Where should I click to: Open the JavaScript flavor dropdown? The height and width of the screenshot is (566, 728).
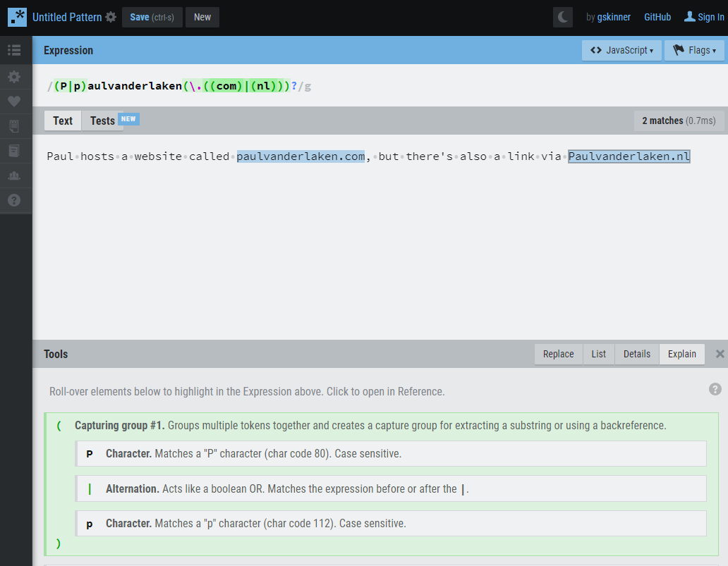point(621,50)
